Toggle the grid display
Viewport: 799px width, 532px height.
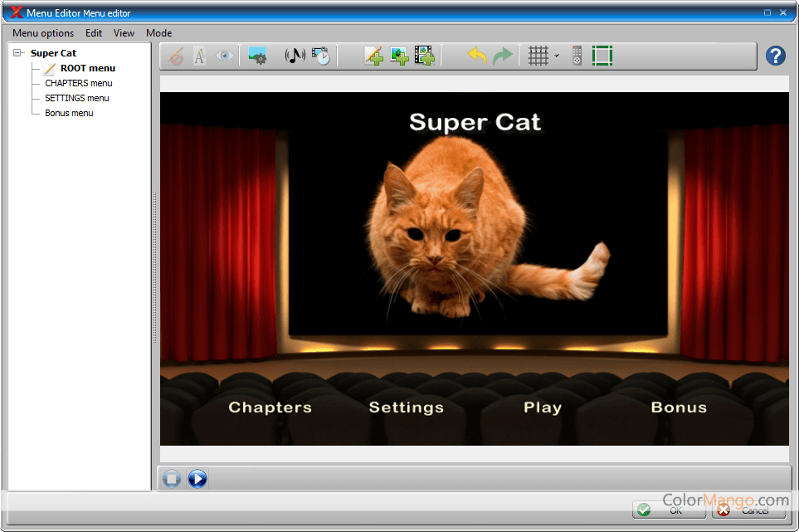(538, 56)
